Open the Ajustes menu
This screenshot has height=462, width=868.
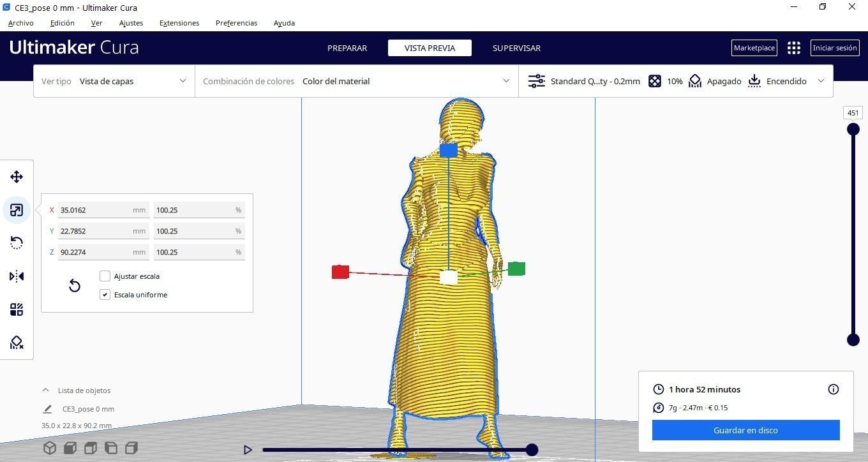131,23
